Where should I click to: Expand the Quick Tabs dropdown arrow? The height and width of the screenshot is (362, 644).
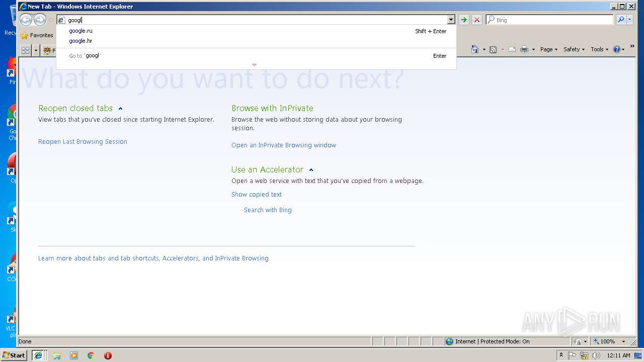coord(36,50)
